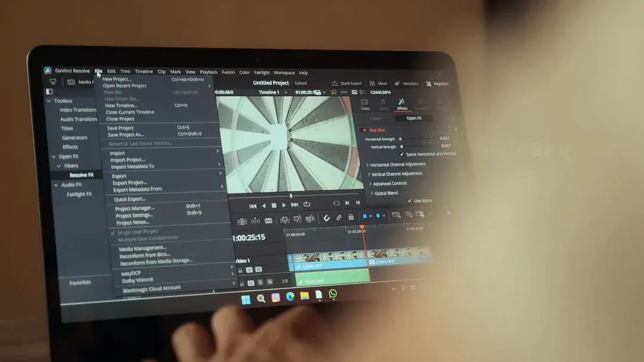
Task: Click the blade edit mode icon
Action: point(268,220)
